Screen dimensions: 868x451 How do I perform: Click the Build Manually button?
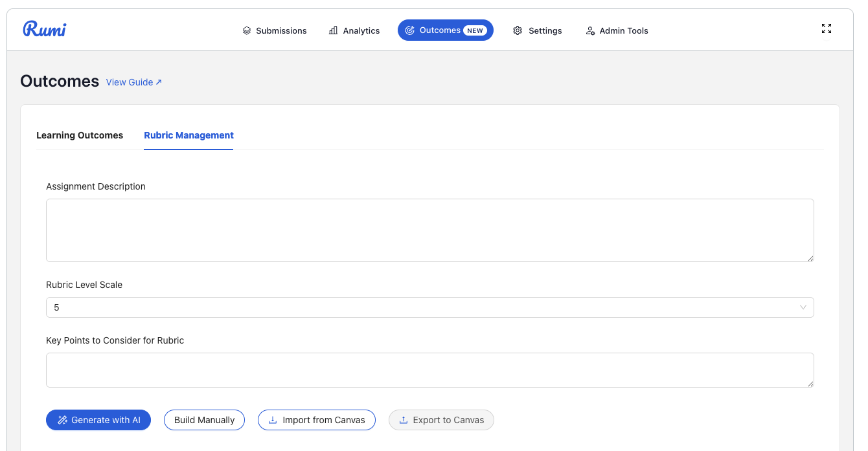[204, 420]
